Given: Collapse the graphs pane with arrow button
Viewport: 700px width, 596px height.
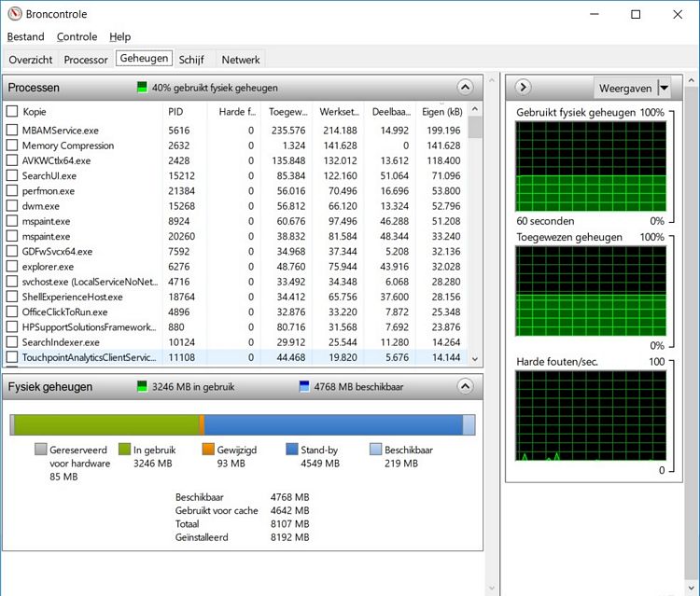Looking at the screenshot, I should click(x=524, y=87).
